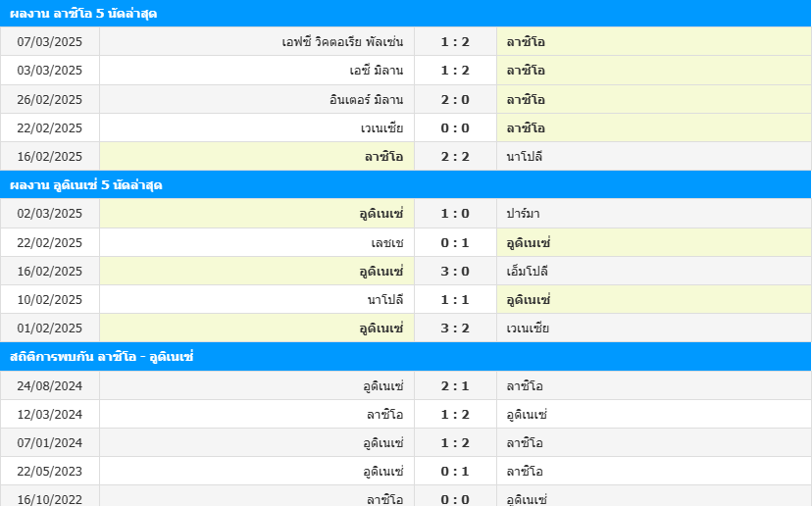Image resolution: width=812 pixels, height=506 pixels.
Task: Click the เอซี มิลาน team name
Action: 377,71
